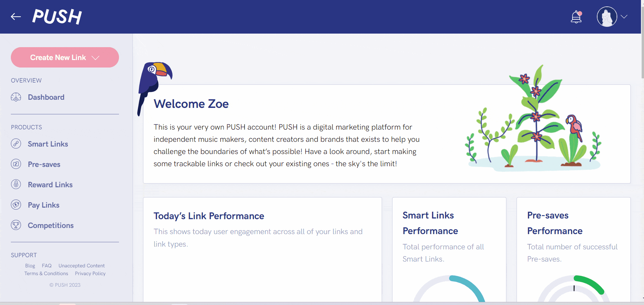The width and height of the screenshot is (644, 305).
Task: Click the Smart Links chain icon
Action: pos(16,144)
